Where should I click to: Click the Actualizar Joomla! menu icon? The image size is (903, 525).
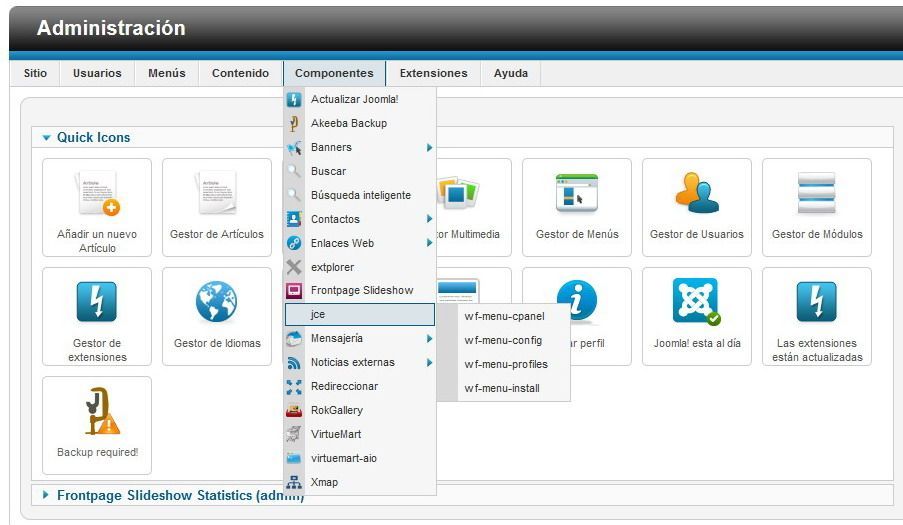point(294,99)
